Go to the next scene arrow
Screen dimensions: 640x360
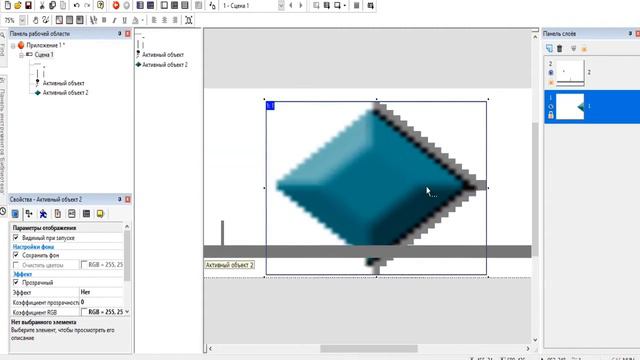301,5
